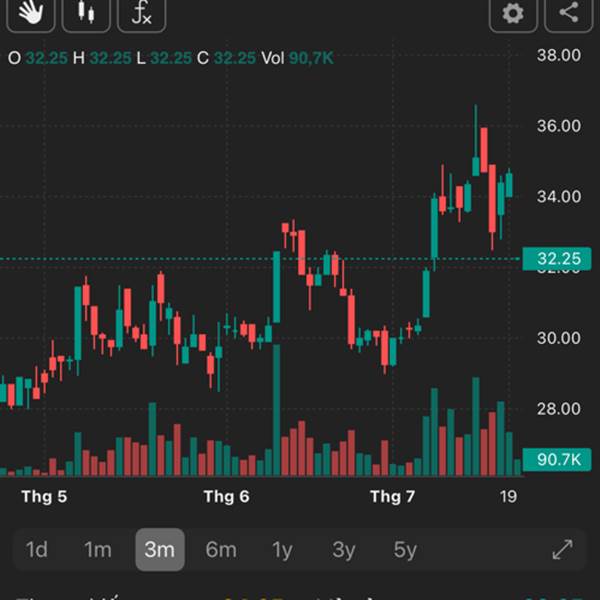Tap the tallest volume bar in June
600x600 pixels.
[x=276, y=410]
